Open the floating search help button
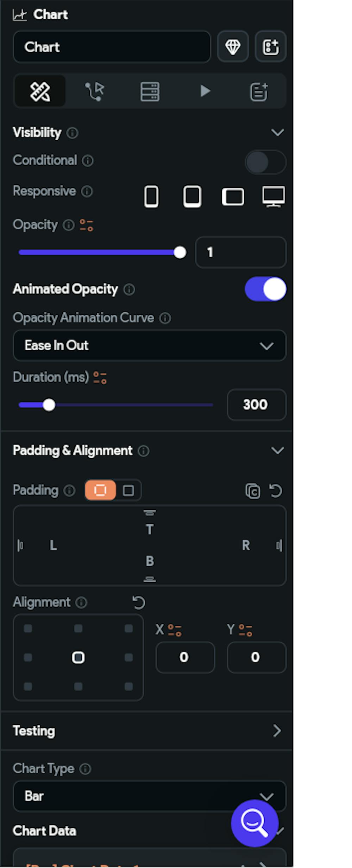 pyautogui.click(x=254, y=823)
